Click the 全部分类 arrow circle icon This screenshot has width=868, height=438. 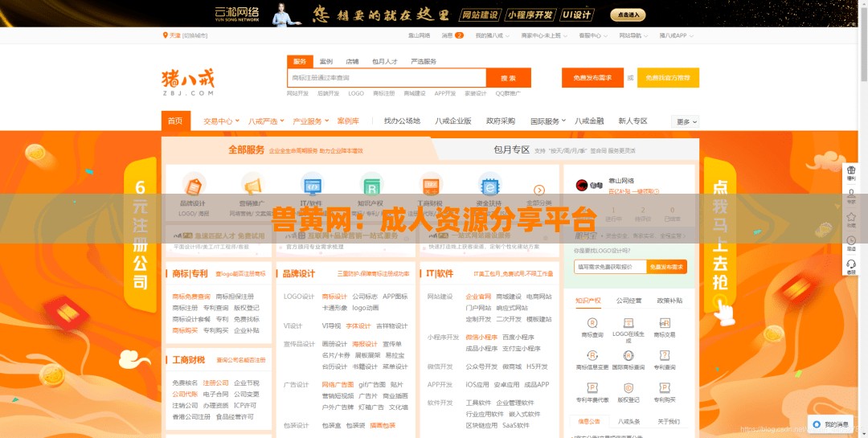pyautogui.click(x=539, y=190)
